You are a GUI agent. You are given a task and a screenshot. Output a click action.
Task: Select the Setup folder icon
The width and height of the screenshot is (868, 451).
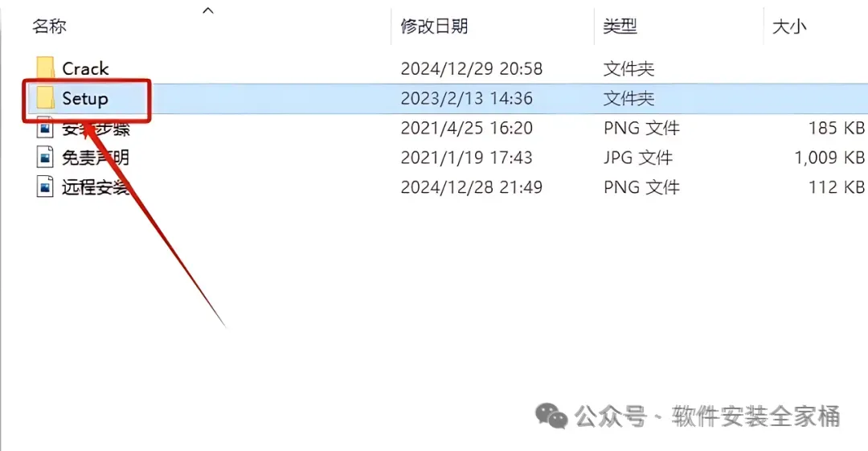coord(45,98)
